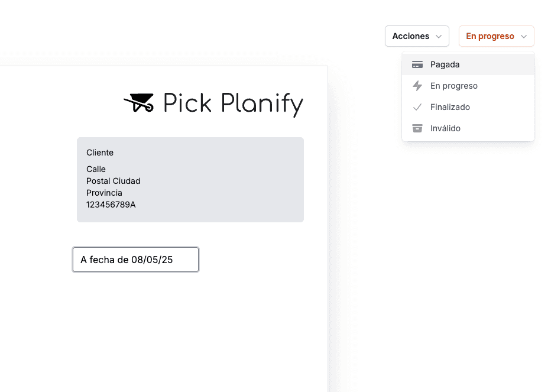Image resolution: width=551 pixels, height=392 pixels.
Task: Click the checkmark icon next to Finalizado
Action: point(418,106)
